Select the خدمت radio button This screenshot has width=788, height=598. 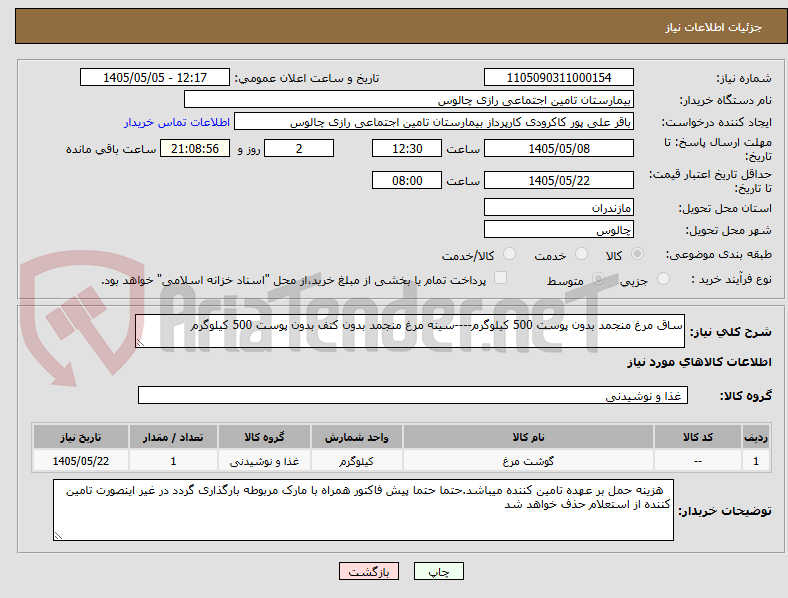(581, 254)
